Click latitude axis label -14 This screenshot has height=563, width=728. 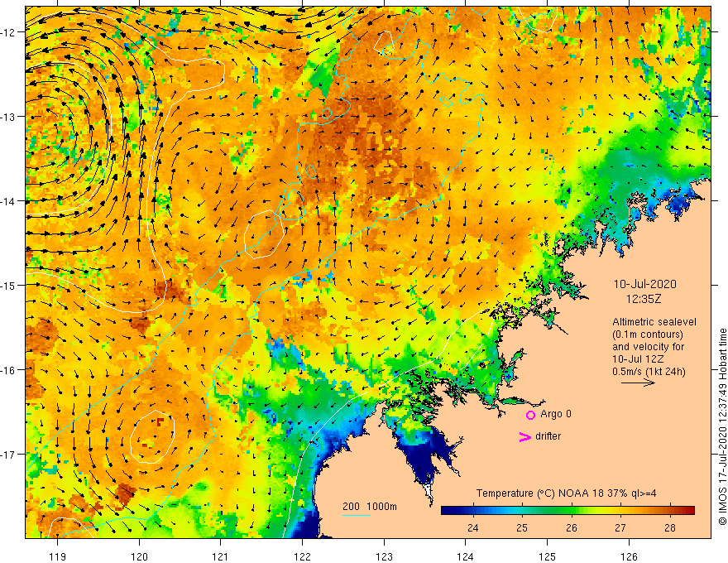click(8, 201)
